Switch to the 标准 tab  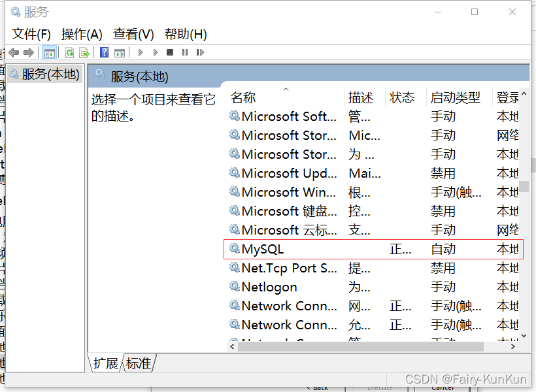tap(139, 363)
